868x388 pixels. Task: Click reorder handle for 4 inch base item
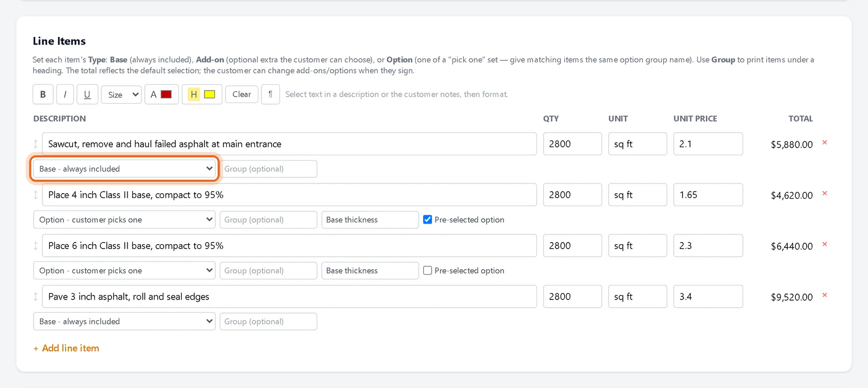point(36,195)
